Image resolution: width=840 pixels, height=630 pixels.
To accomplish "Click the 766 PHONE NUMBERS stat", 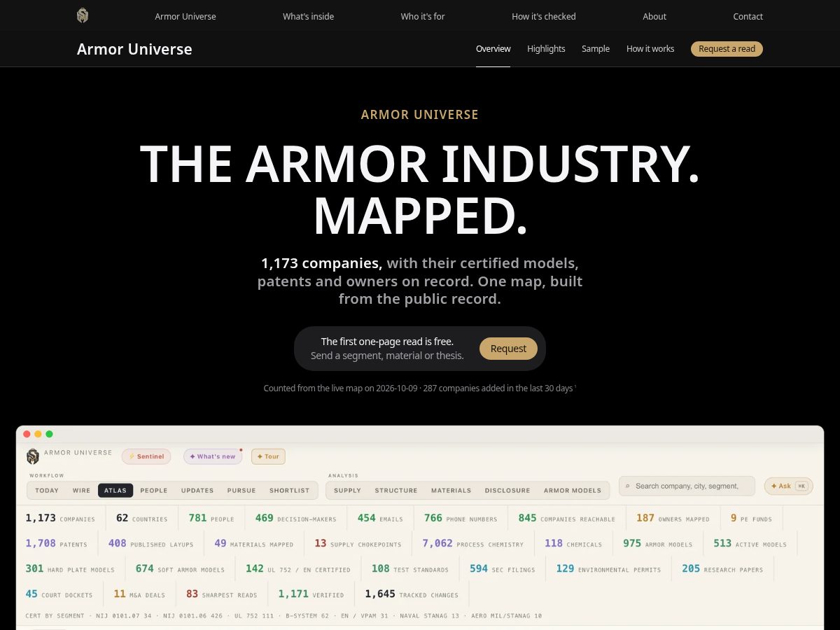I will [x=461, y=519].
